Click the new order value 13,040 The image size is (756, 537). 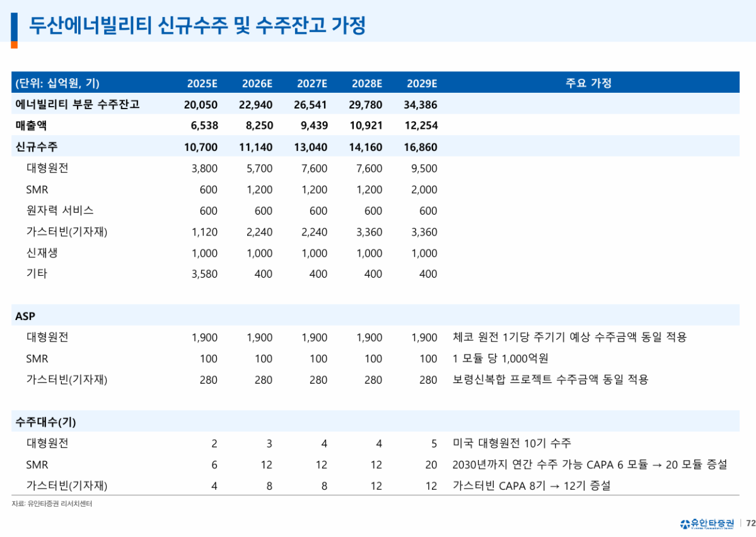click(x=310, y=147)
